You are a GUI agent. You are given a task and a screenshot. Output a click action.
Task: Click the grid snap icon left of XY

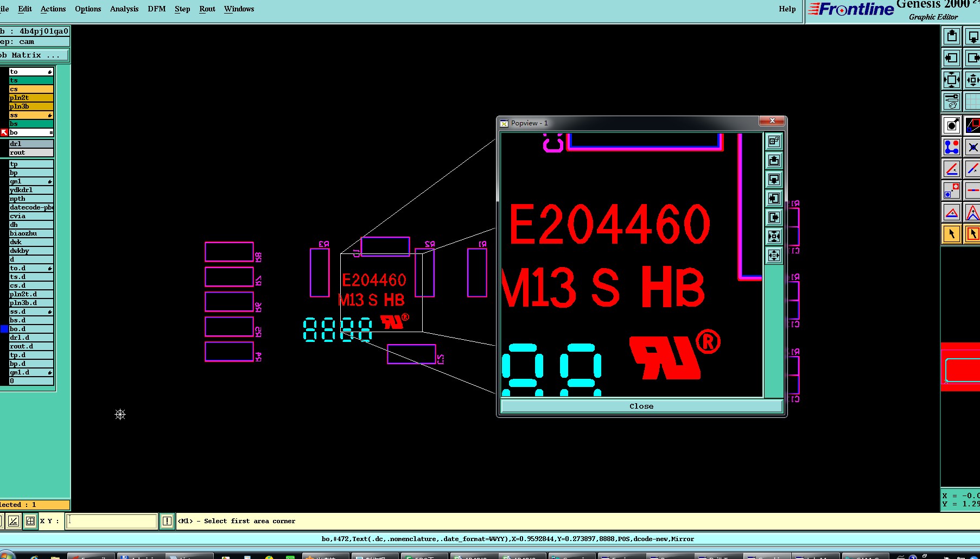click(30, 521)
